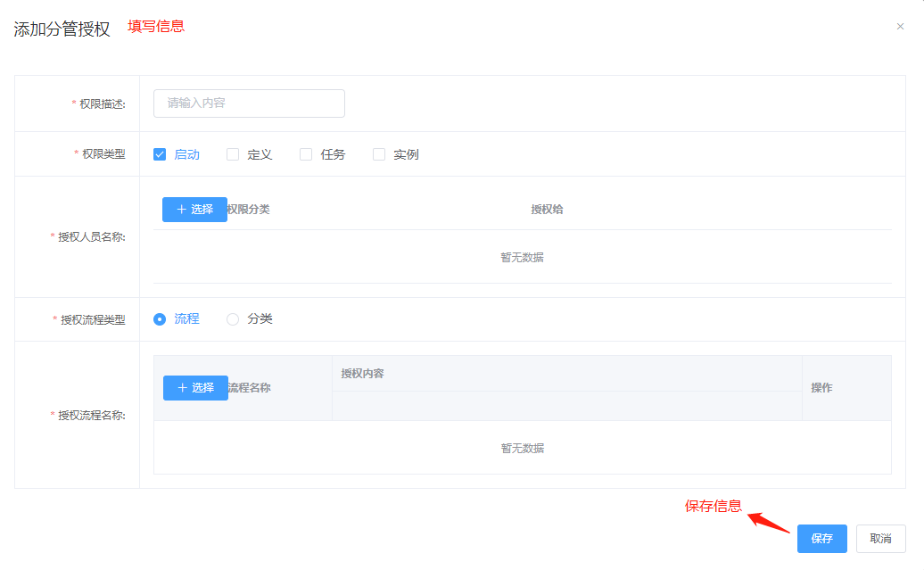Screen dimensions: 924x570
Task: Click 暂无数据 in the personnel table
Action: click(x=522, y=258)
